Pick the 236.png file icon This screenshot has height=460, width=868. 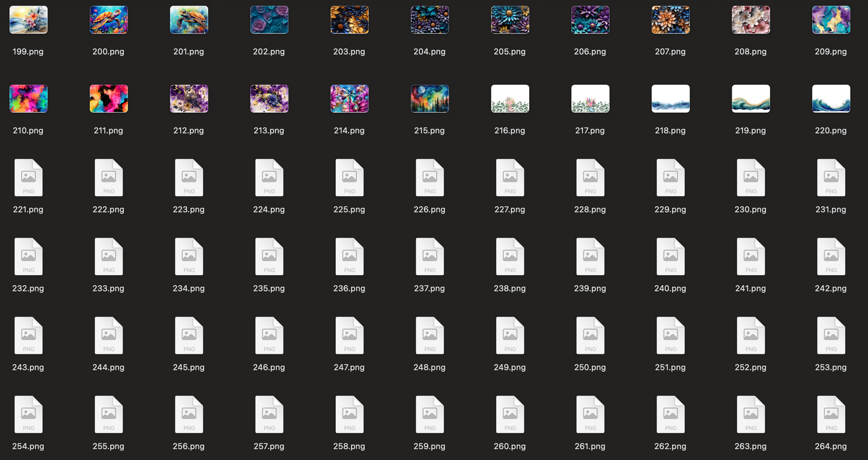pos(349,256)
